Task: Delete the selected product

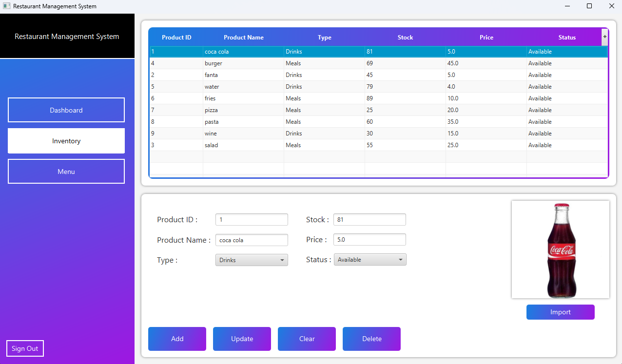Action: (371, 339)
